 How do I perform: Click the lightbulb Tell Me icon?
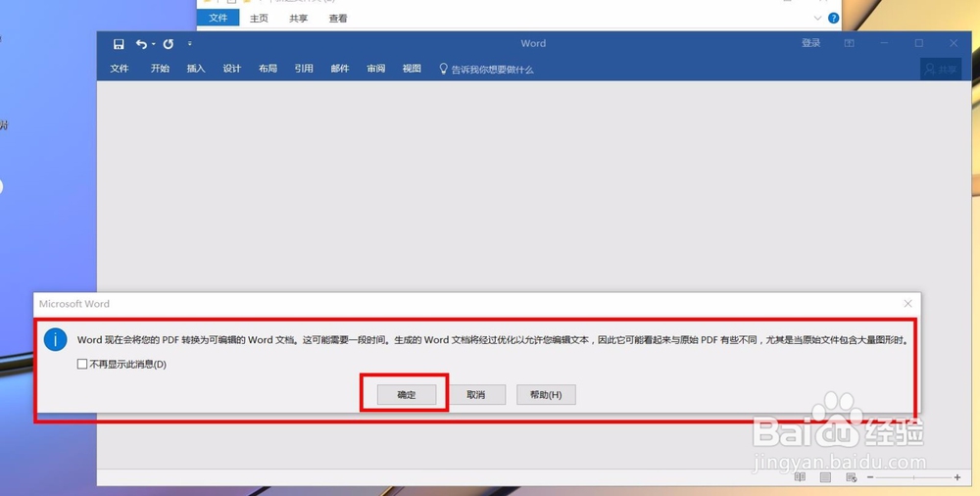(x=443, y=69)
